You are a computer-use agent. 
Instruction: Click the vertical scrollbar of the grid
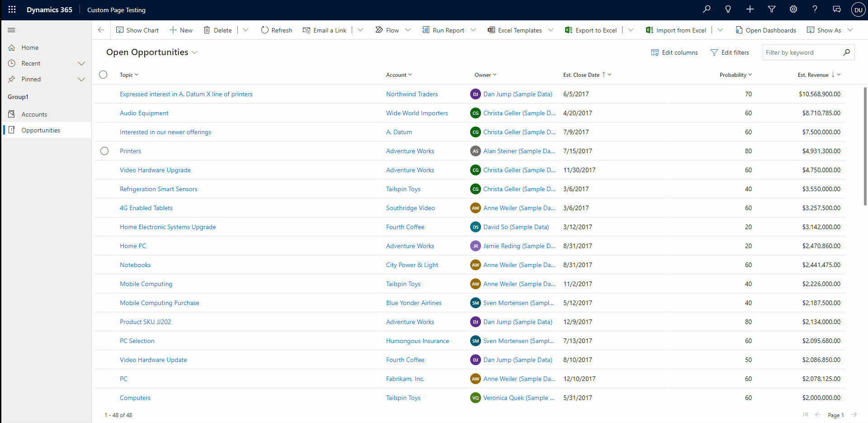865,146
